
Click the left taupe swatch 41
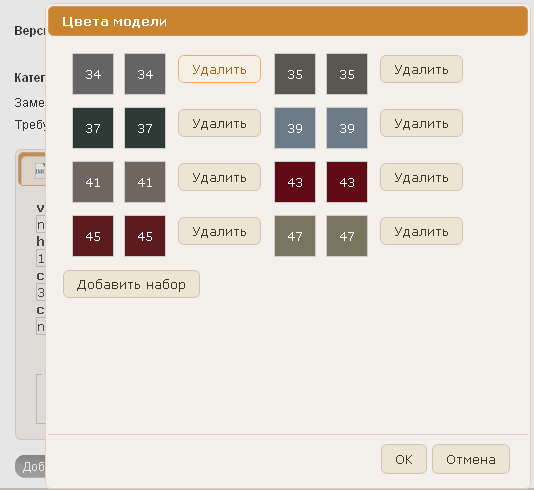pyautogui.click(x=93, y=182)
